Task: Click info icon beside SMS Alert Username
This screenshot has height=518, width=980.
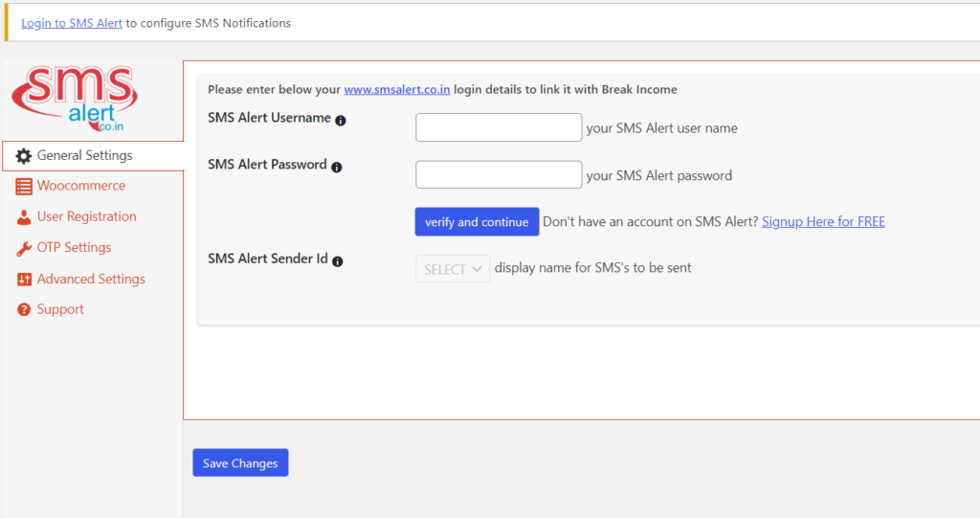Action: point(341,121)
